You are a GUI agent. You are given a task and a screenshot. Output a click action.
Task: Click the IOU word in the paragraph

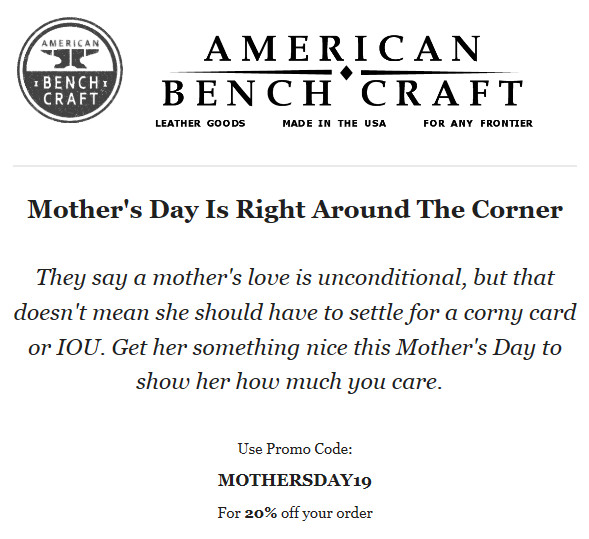coord(79,348)
